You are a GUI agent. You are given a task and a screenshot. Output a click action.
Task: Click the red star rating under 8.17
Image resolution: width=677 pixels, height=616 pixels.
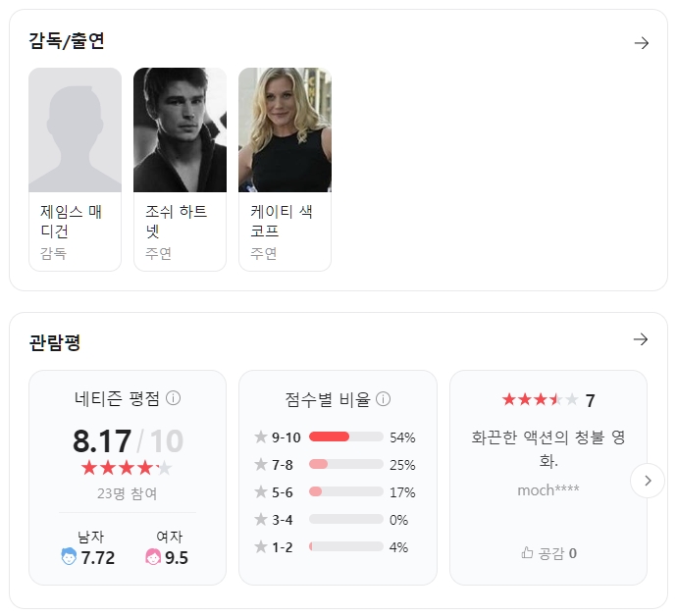127,468
